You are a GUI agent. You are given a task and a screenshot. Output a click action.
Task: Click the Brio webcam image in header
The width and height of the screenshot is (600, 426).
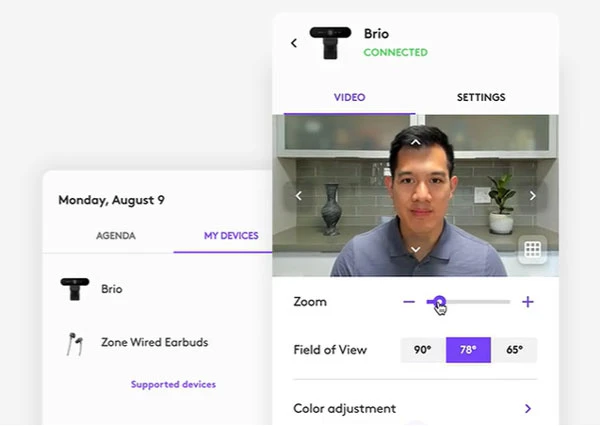click(330, 43)
